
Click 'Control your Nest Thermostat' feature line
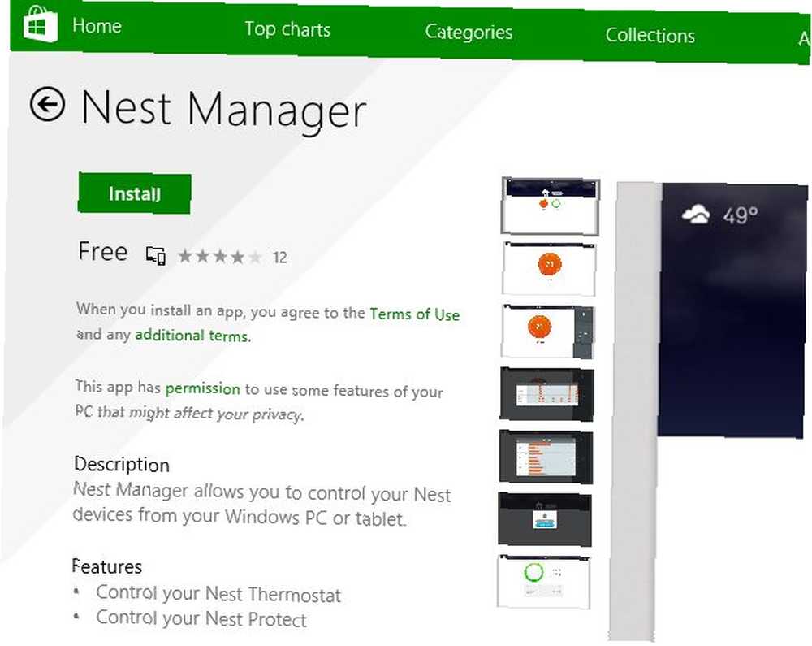pyautogui.click(x=218, y=594)
